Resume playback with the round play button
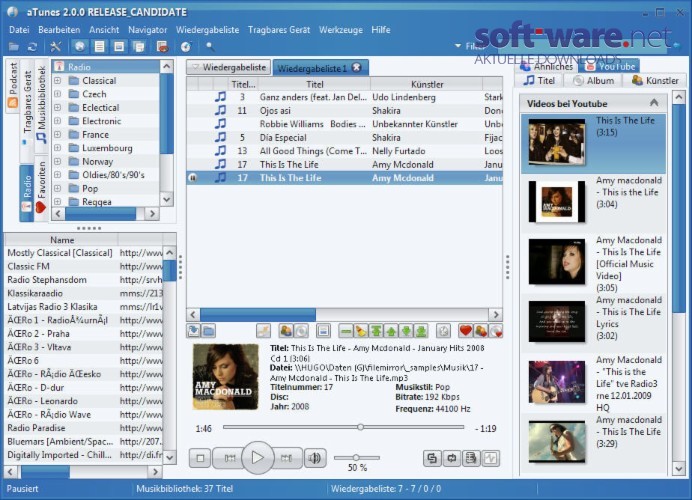The image size is (692, 500). tap(258, 458)
